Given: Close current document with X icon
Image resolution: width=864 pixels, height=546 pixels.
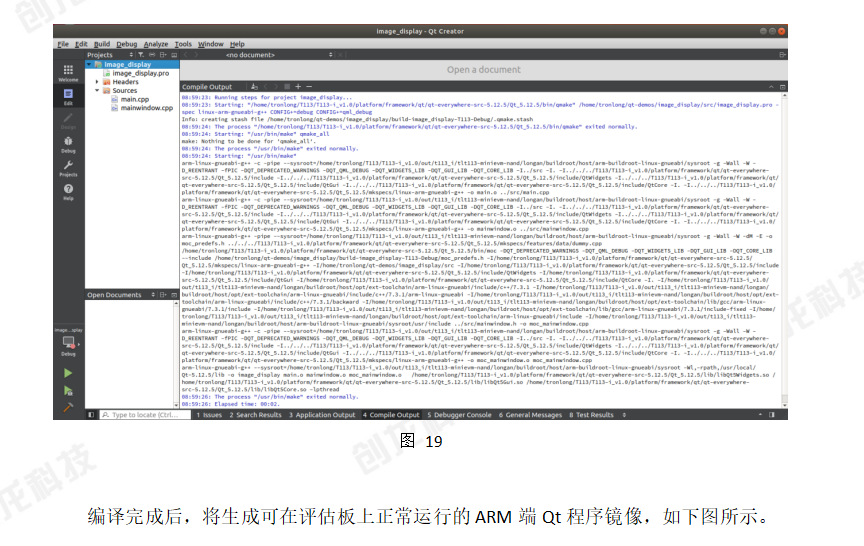Looking at the screenshot, I should (x=341, y=55).
